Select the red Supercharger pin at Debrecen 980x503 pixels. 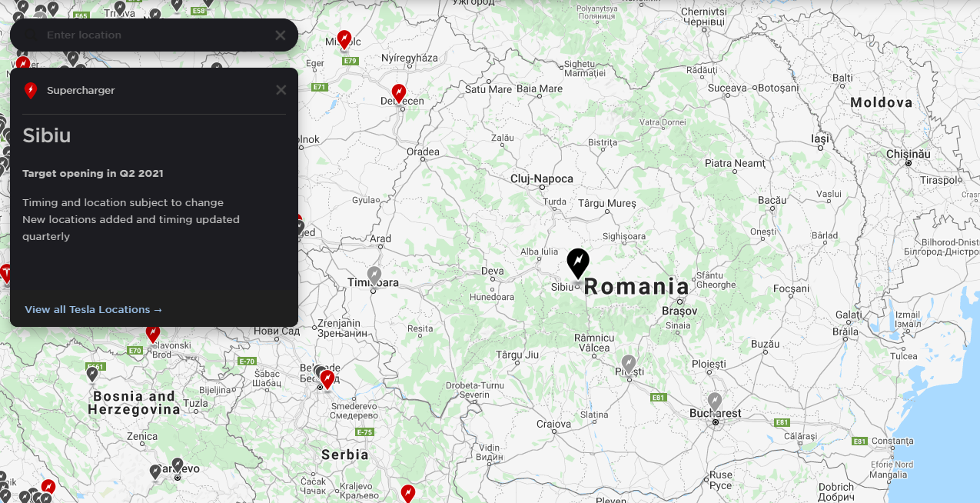398,93
